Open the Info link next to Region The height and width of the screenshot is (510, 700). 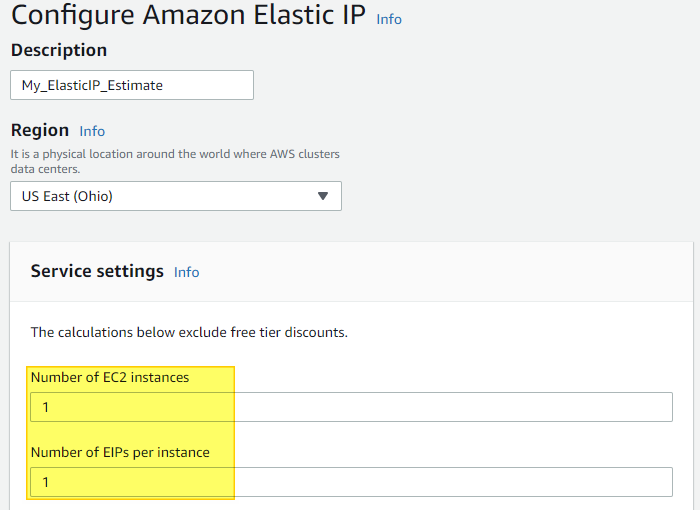92,131
